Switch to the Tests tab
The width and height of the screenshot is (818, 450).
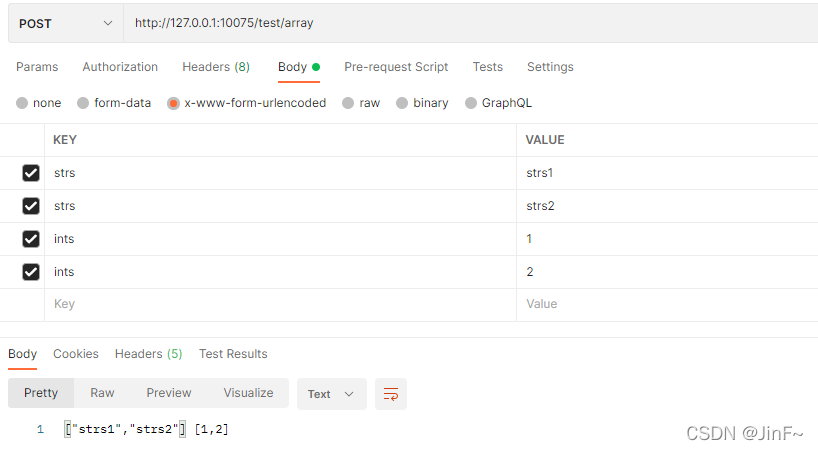coord(488,67)
